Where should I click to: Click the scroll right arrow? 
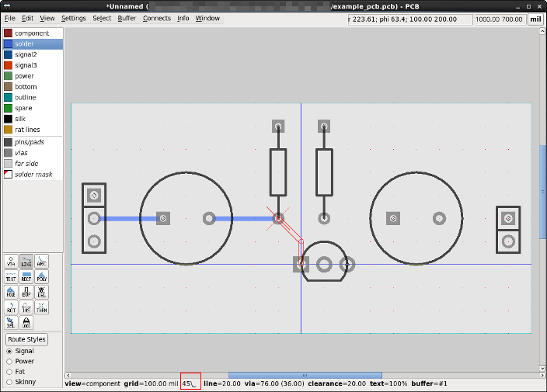tap(542, 375)
